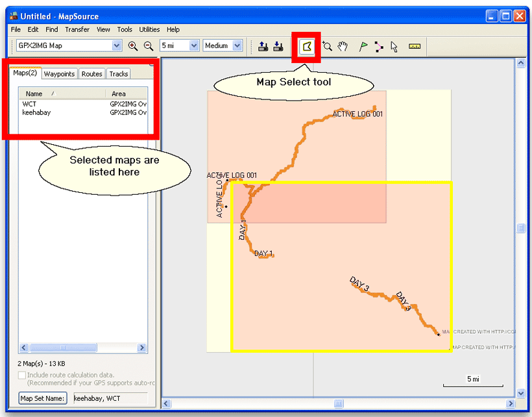Screen dimensions: 532x417
Task: Maximize the MapSource window
Action: [x=505, y=16]
